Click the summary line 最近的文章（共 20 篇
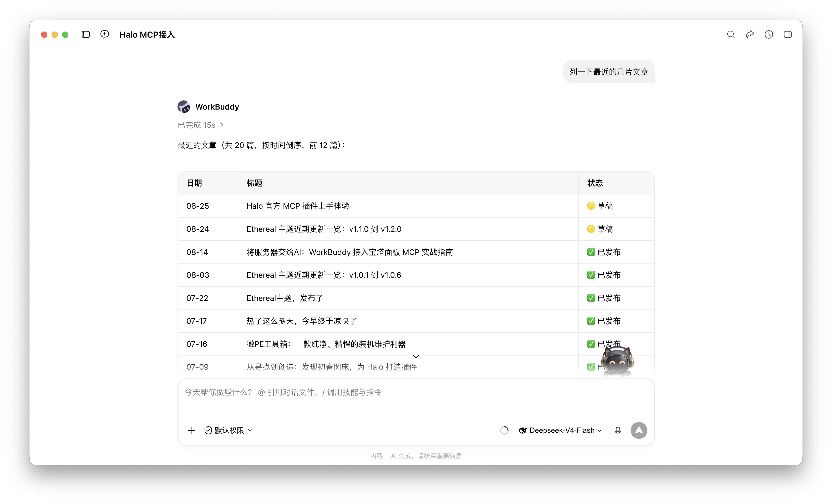This screenshot has height=504, width=832. [x=261, y=145]
